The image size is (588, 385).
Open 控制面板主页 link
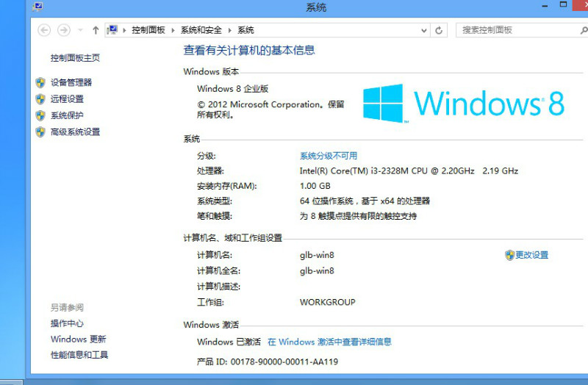(76, 58)
